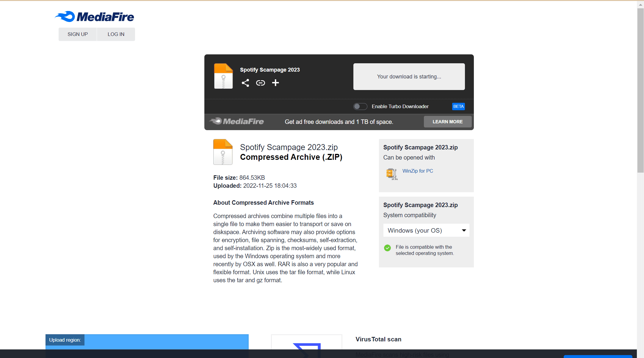Screen dimensions: 644x358
Task: Click the System compatibility dropdown arrow
Action: click(464, 231)
